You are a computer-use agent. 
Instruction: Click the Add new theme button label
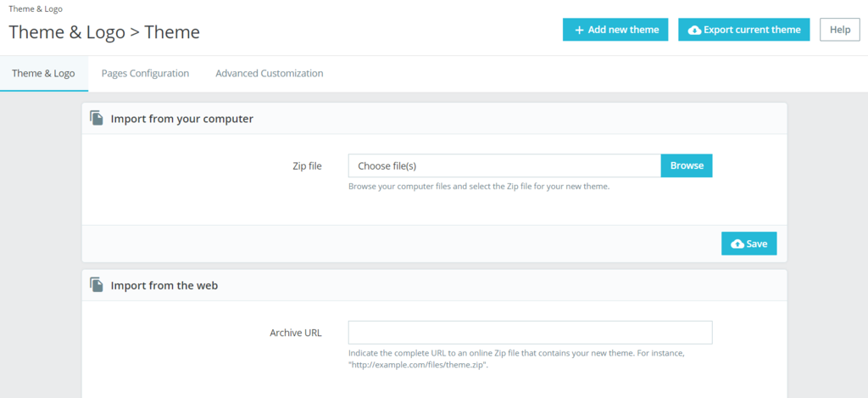[623, 30]
